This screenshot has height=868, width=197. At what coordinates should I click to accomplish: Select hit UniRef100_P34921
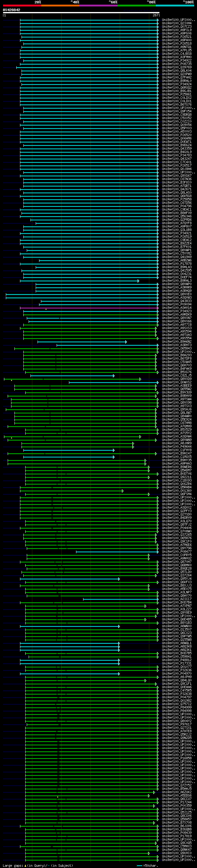[177, 233]
